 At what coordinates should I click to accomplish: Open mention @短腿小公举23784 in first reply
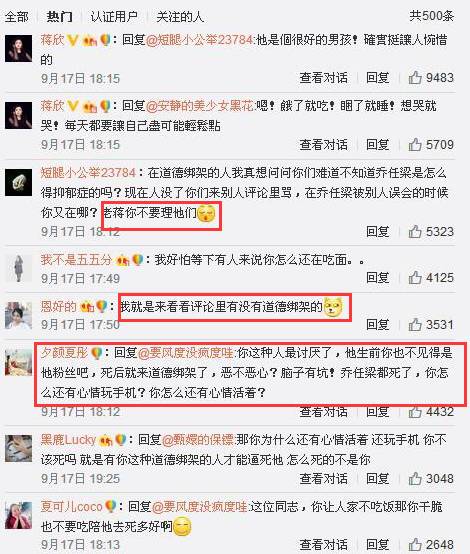tap(199, 40)
